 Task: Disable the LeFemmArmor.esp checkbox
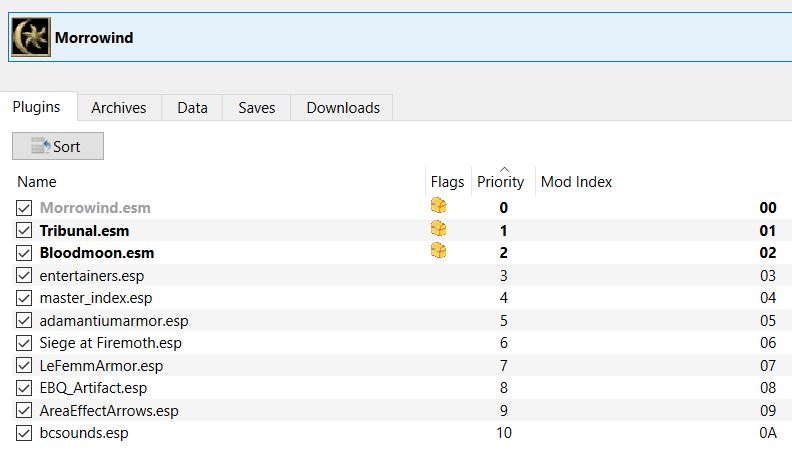24,365
